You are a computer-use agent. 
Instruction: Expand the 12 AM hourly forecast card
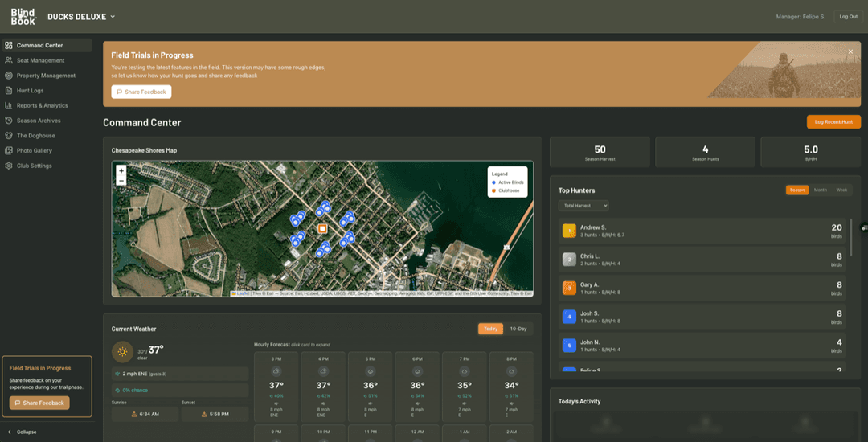tap(417, 433)
